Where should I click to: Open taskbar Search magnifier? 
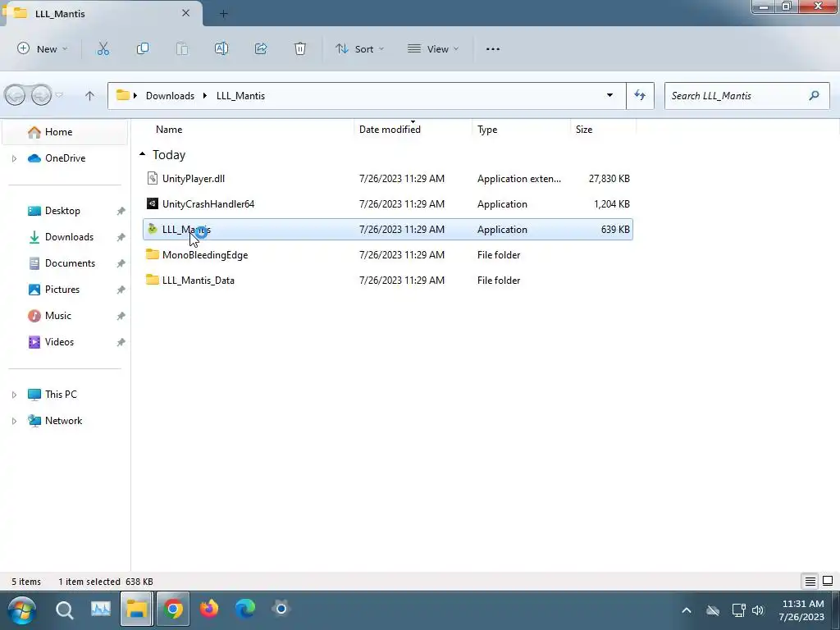click(64, 609)
